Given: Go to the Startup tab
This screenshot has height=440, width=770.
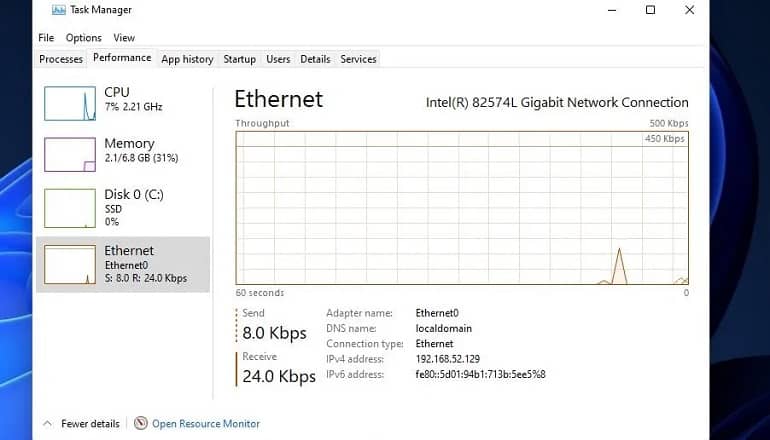Looking at the screenshot, I should (x=239, y=59).
